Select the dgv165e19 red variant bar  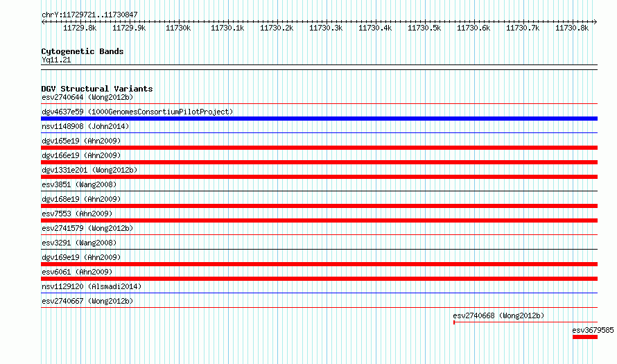click(319, 148)
